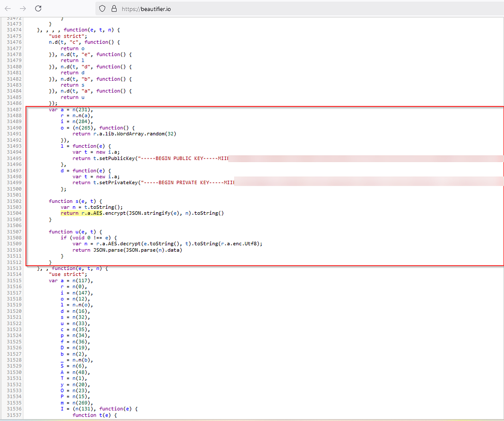
Task: Select line number 31504 in the gutter
Action: 14,213
